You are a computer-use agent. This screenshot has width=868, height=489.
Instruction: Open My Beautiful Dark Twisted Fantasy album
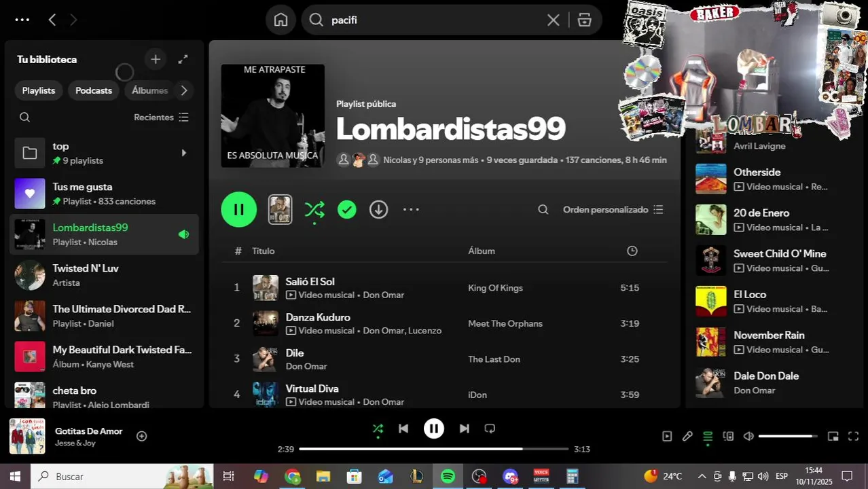[x=104, y=357]
